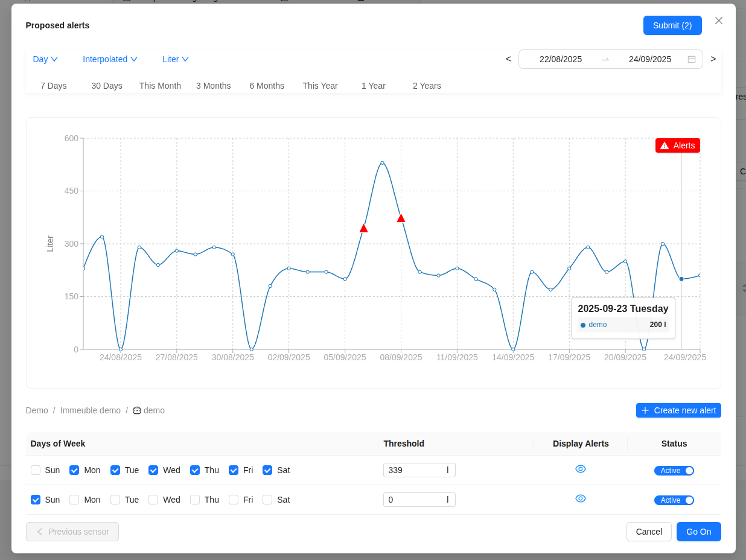Select the This Year range tab
Image resolution: width=746 pixels, height=560 pixels.
pos(320,86)
